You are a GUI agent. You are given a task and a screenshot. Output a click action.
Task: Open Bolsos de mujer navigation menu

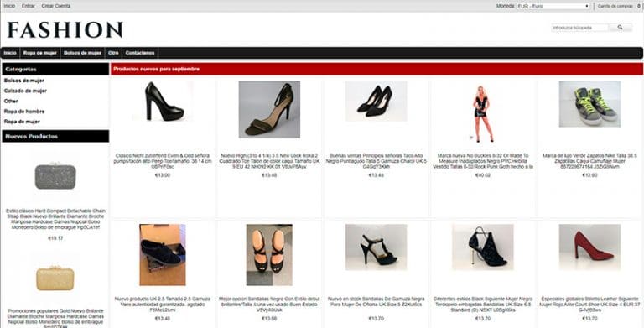pos(82,53)
